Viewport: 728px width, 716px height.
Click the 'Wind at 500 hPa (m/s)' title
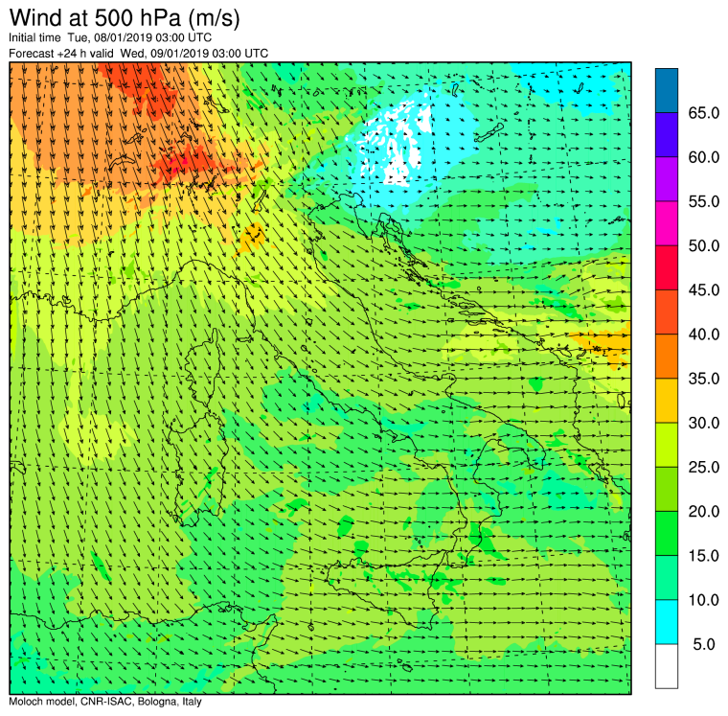[x=125, y=17]
